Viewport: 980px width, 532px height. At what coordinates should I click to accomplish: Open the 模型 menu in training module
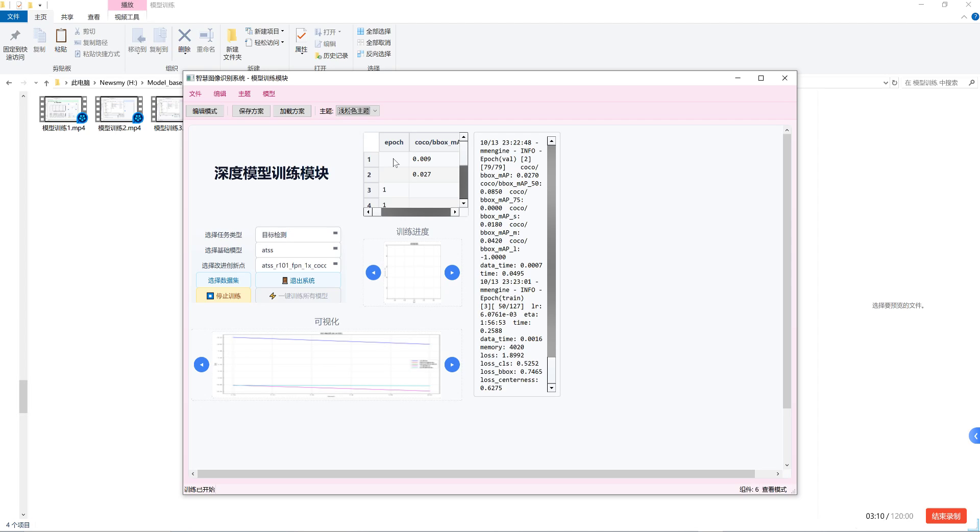[x=269, y=94]
